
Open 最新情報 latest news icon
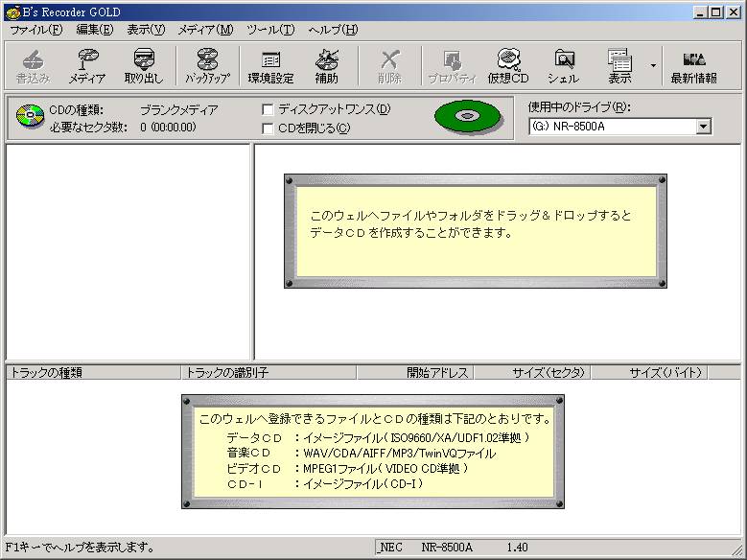pos(693,66)
